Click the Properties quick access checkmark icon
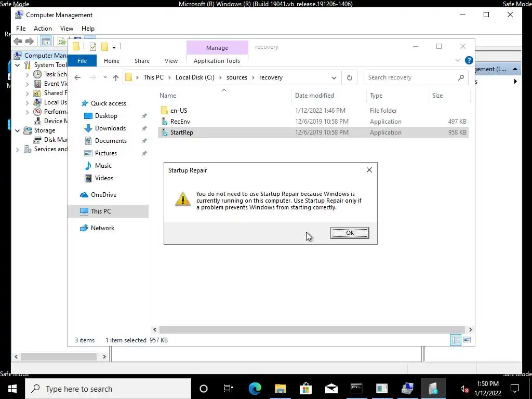This screenshot has width=532, height=399. 93,47
